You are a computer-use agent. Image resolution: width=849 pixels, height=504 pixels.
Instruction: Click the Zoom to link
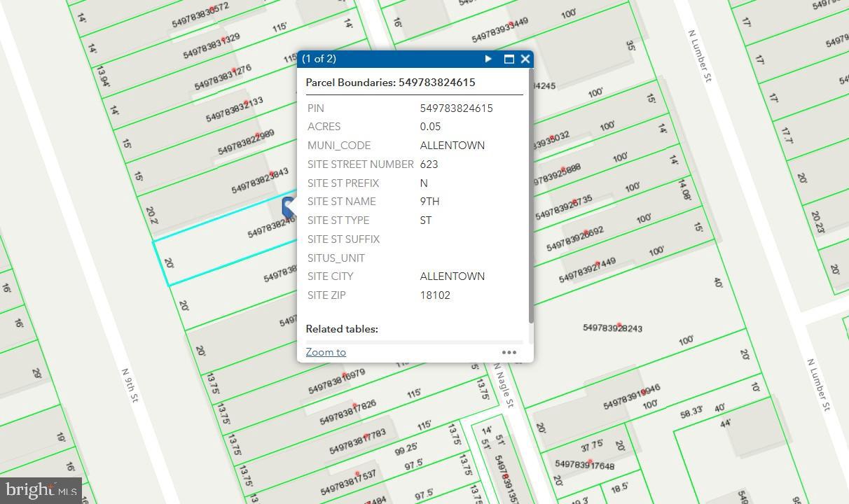(x=326, y=352)
